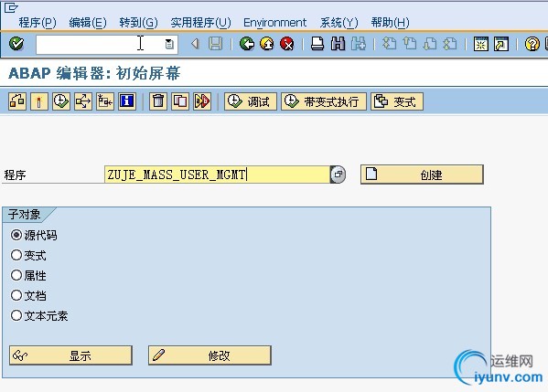Viewport: 548px width, 392px height.
Task: Open the program name search help
Action: click(338, 175)
